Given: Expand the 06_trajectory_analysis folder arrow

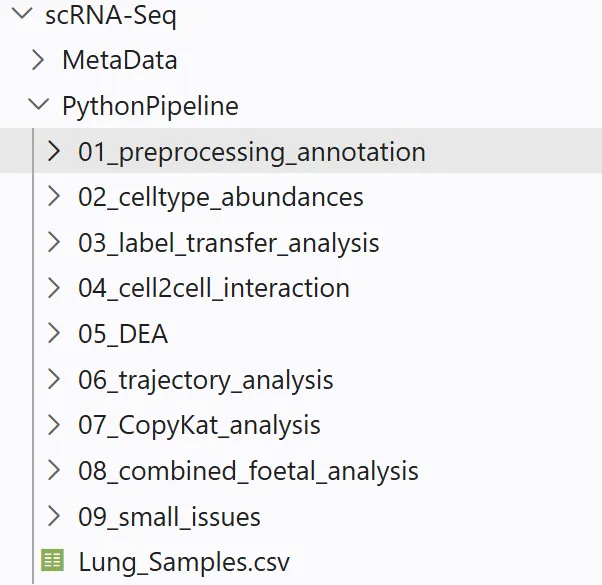Looking at the screenshot, I should tap(55, 380).
